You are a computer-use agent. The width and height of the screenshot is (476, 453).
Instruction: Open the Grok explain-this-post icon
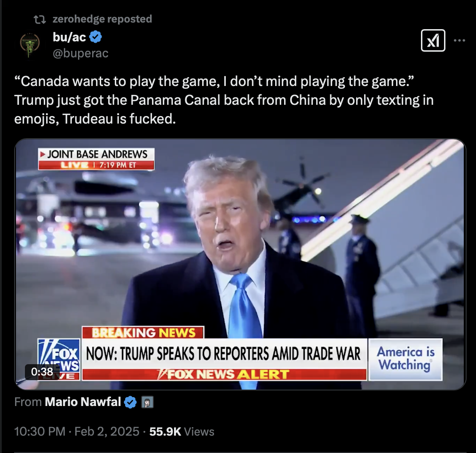point(433,40)
